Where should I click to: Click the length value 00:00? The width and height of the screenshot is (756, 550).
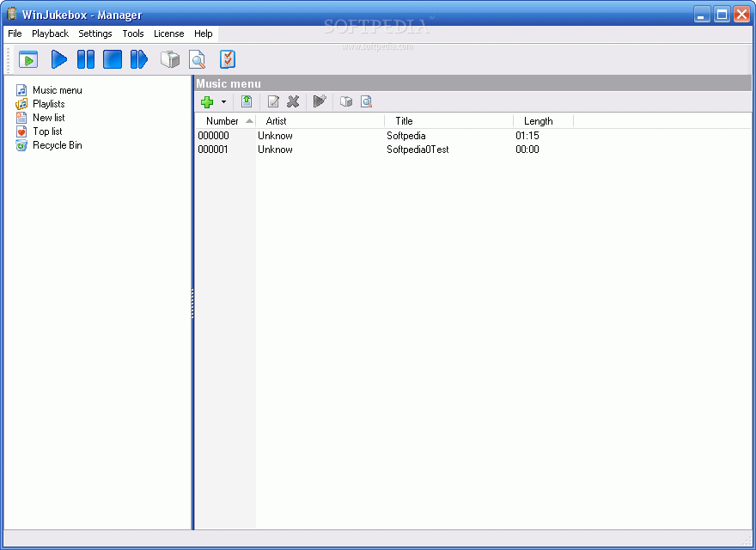click(527, 150)
